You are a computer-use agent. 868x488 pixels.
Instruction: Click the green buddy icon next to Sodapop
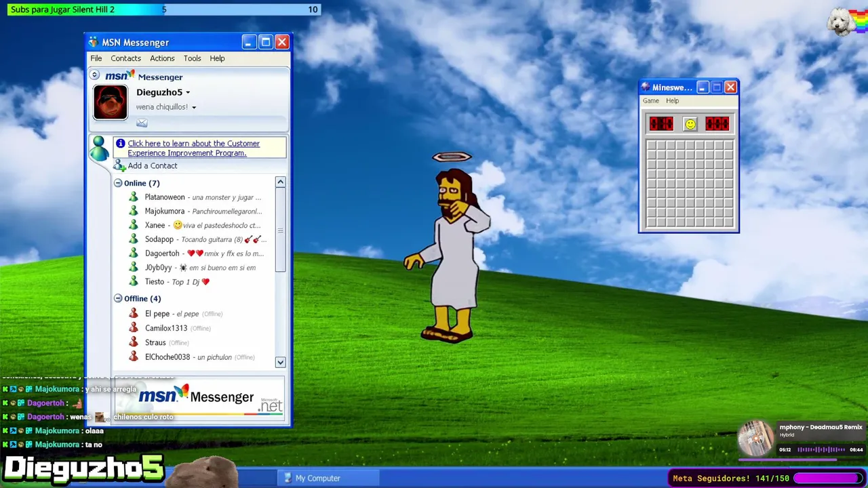[134, 239]
